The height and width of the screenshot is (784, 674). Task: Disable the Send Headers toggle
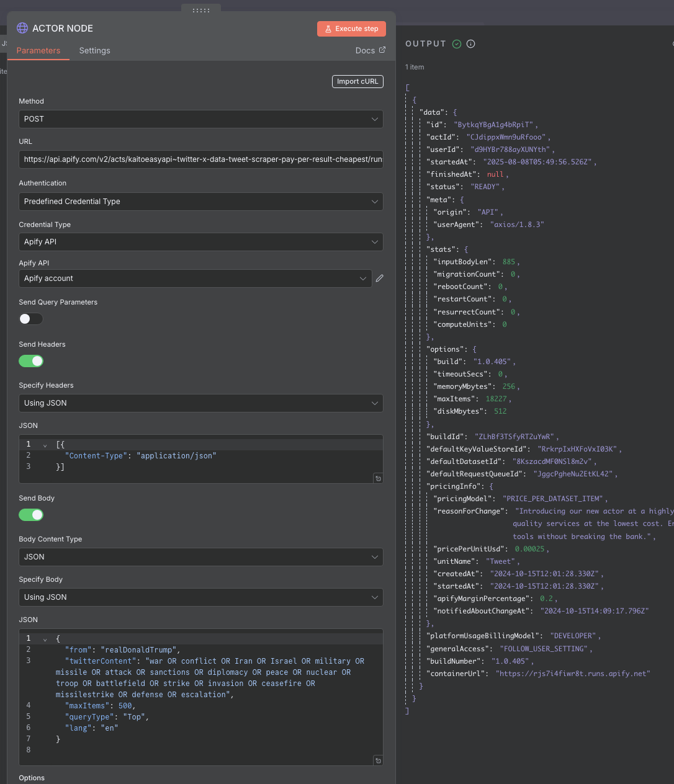coord(31,361)
